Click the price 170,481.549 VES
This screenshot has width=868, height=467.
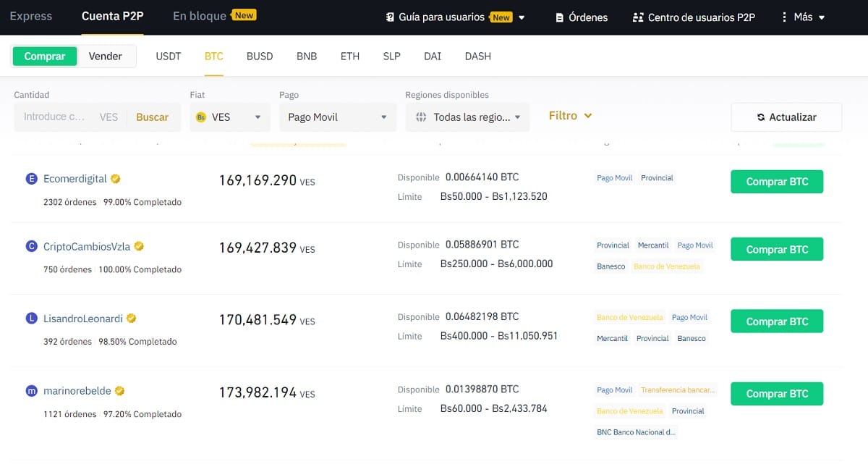point(267,320)
